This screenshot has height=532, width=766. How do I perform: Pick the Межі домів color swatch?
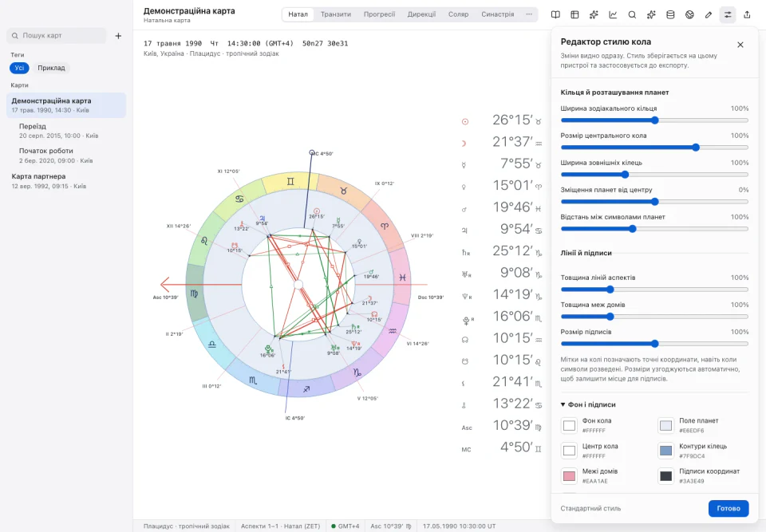coord(569,476)
